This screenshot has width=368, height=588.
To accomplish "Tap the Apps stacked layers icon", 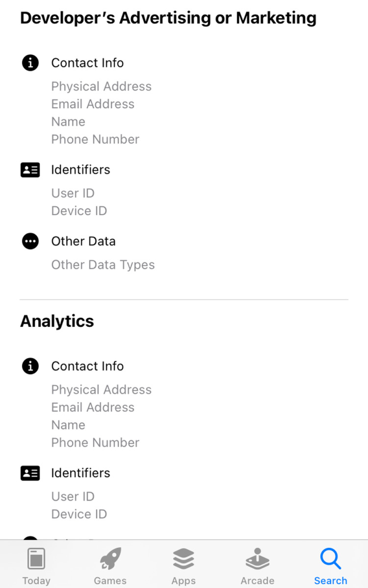I will click(x=184, y=559).
